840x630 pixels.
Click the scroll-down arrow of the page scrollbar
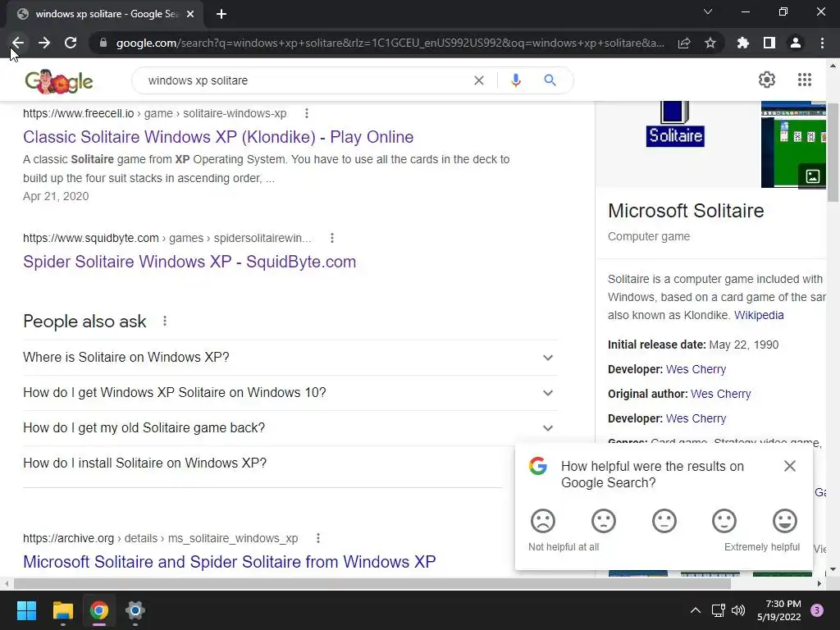[x=833, y=569]
